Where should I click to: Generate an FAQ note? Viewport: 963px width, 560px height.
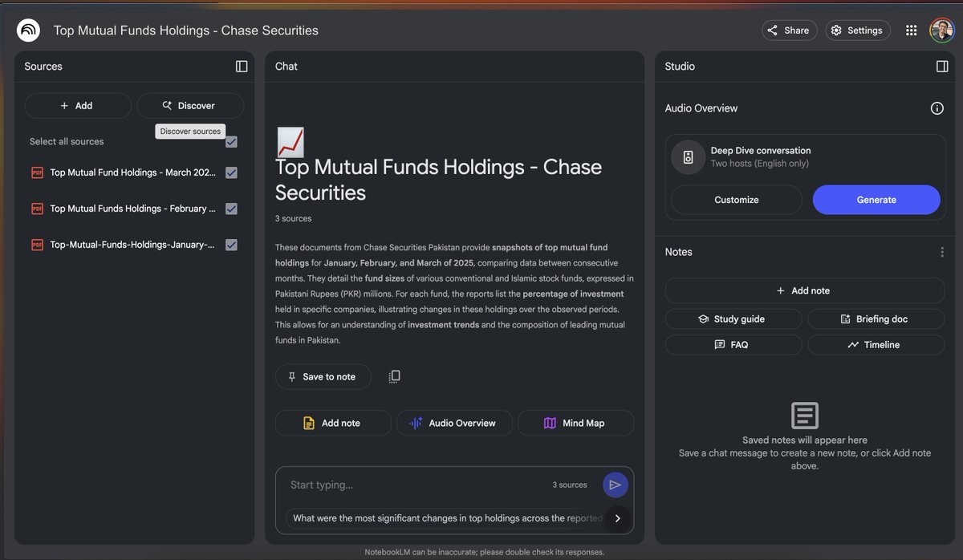[733, 345]
